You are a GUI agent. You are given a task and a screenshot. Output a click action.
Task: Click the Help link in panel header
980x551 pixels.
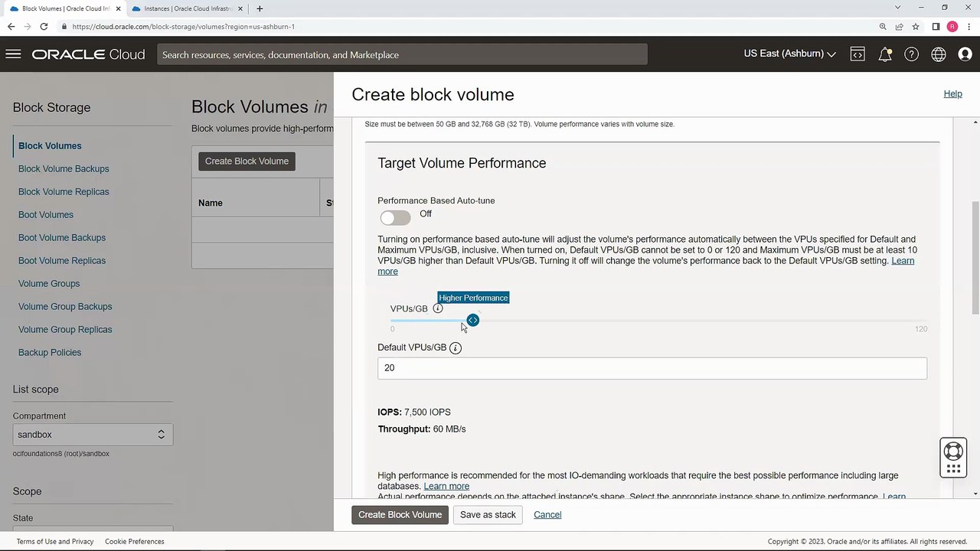pyautogui.click(x=952, y=93)
